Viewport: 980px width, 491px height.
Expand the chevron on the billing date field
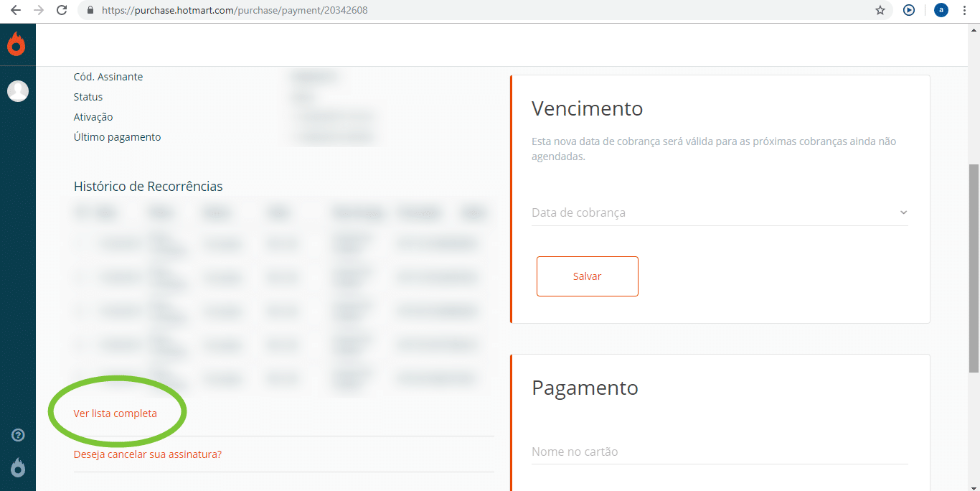pos(903,212)
